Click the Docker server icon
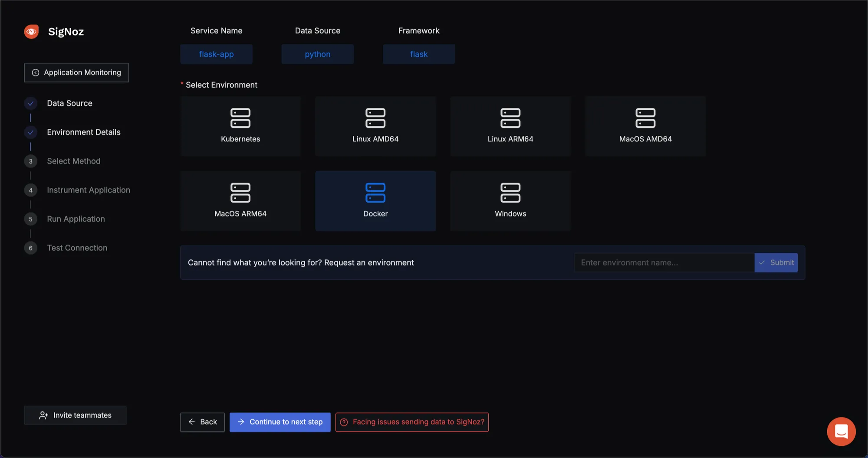 click(375, 193)
